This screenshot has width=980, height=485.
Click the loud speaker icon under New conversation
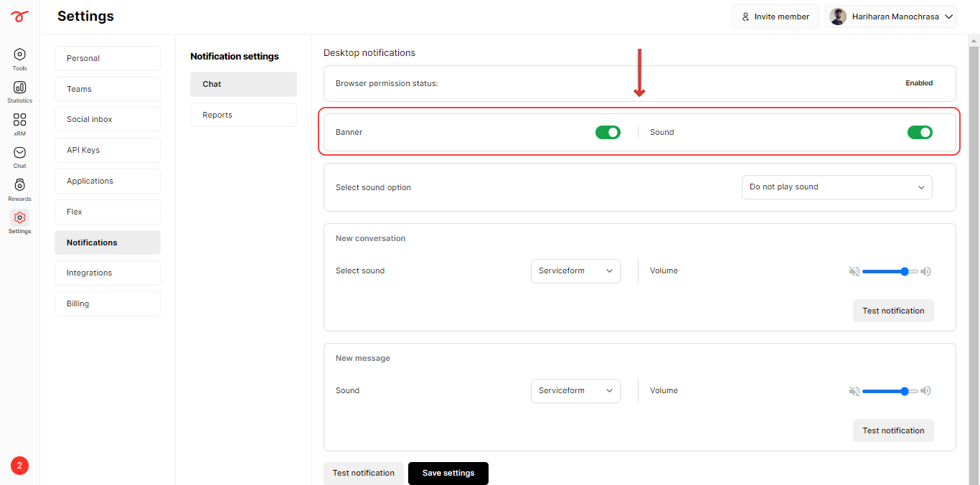pyautogui.click(x=925, y=271)
